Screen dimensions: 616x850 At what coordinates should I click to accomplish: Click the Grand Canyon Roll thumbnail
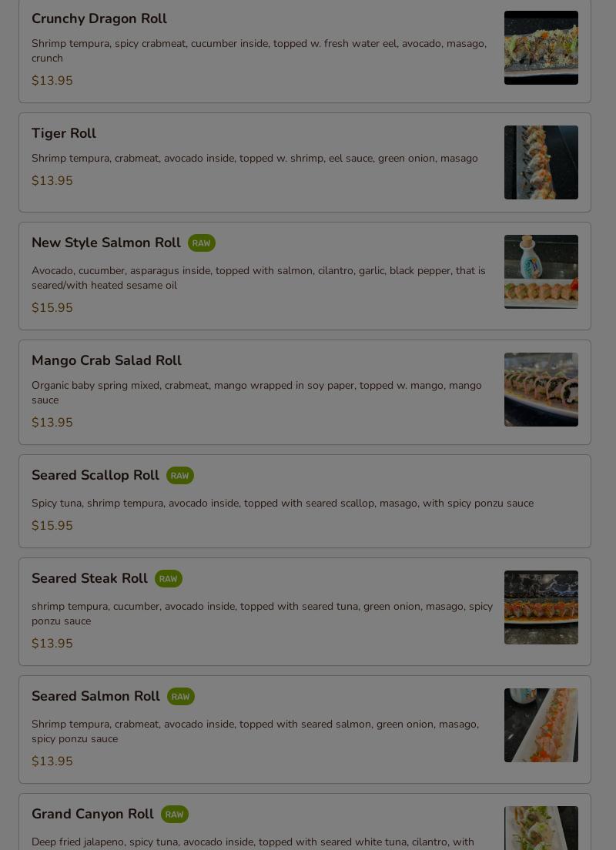coord(541,828)
